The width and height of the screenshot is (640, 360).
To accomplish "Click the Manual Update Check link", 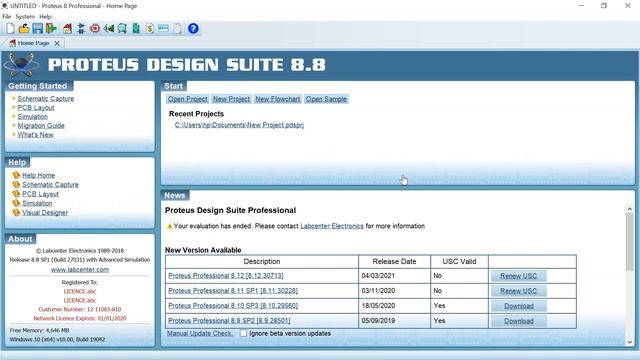I will pyautogui.click(x=200, y=333).
